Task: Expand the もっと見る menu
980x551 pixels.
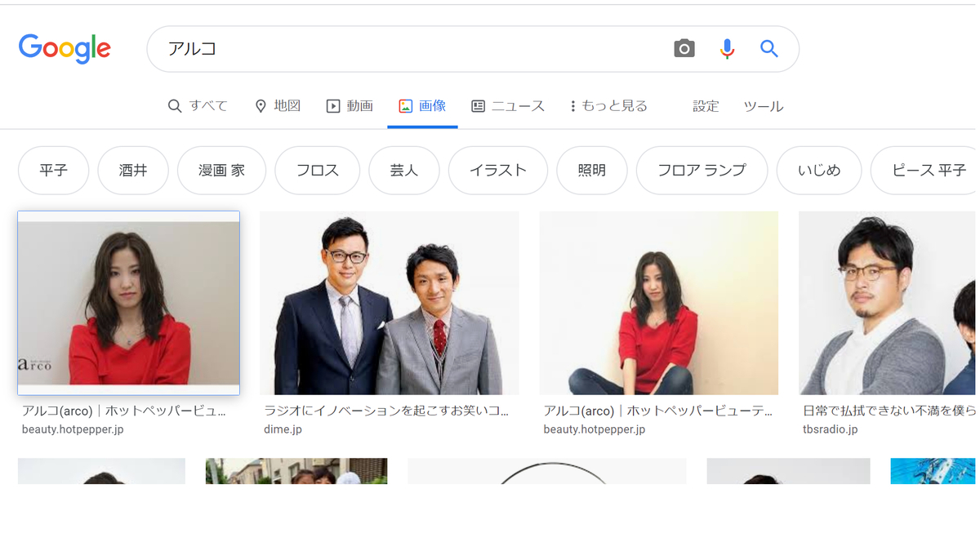Action: click(x=608, y=106)
